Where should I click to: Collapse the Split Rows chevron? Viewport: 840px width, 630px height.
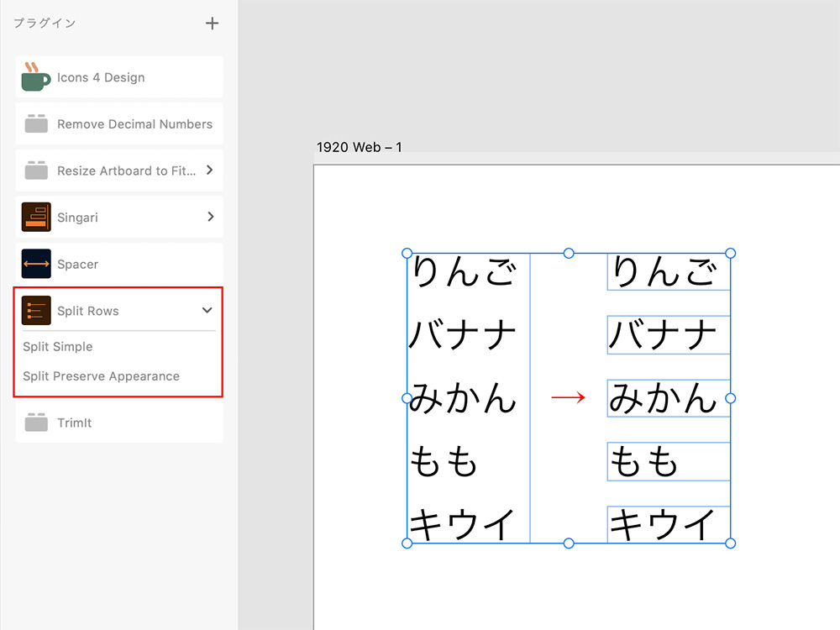point(207,311)
